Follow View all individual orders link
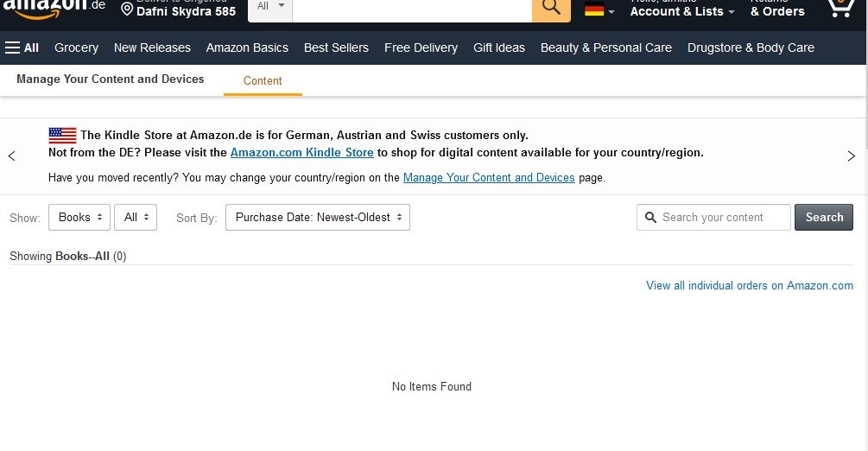The height and width of the screenshot is (451, 868). pos(750,285)
